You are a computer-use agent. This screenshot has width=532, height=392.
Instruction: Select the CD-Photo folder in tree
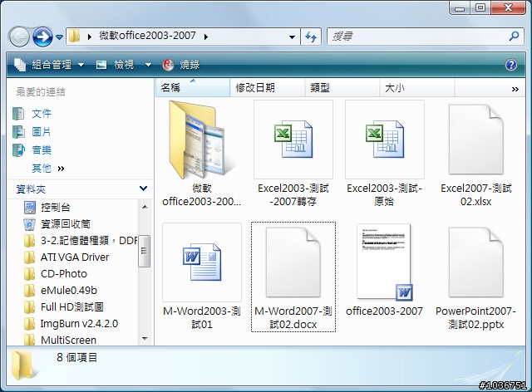coord(64,274)
